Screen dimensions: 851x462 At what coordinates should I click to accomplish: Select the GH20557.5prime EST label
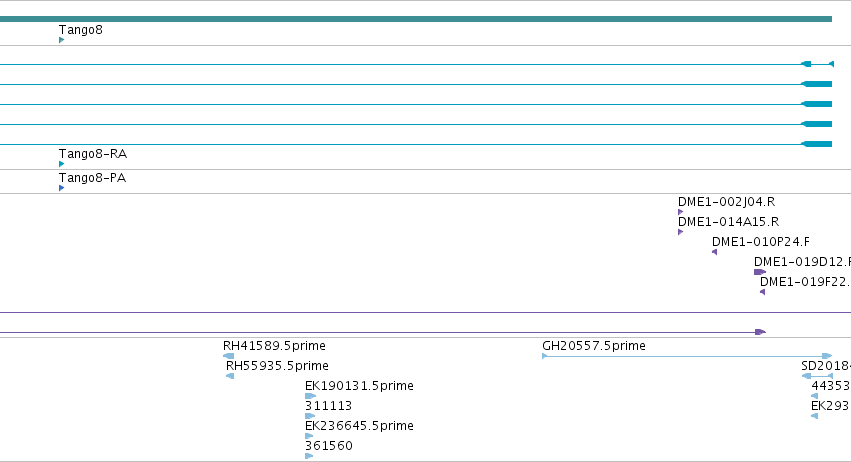pos(594,345)
